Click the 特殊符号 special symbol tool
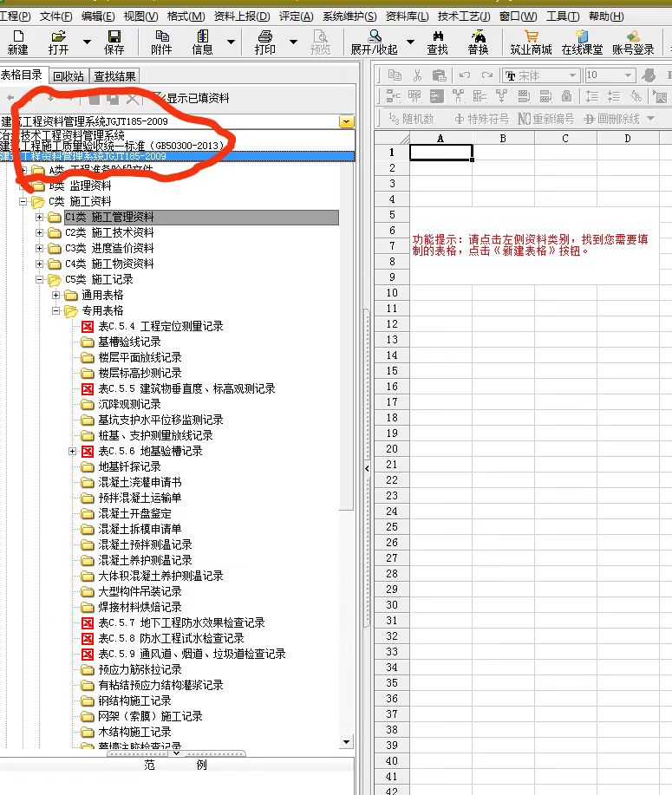This screenshot has width=672, height=795. [x=482, y=119]
